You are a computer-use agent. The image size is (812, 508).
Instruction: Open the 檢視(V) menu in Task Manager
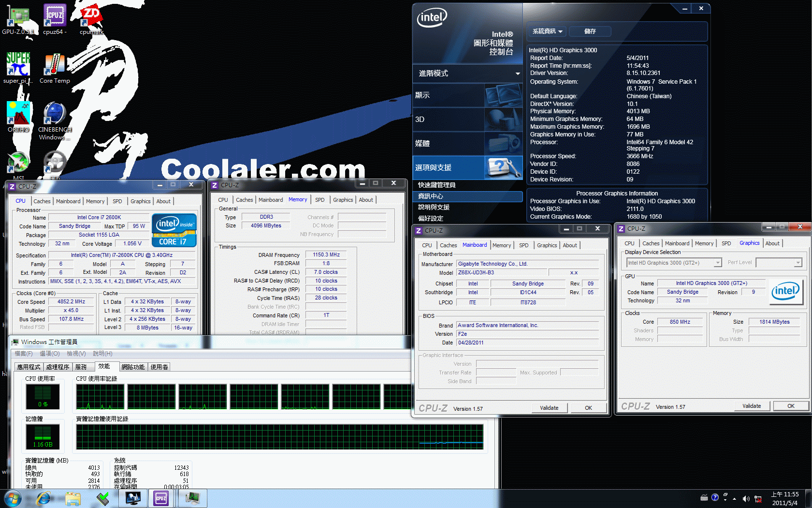point(76,354)
